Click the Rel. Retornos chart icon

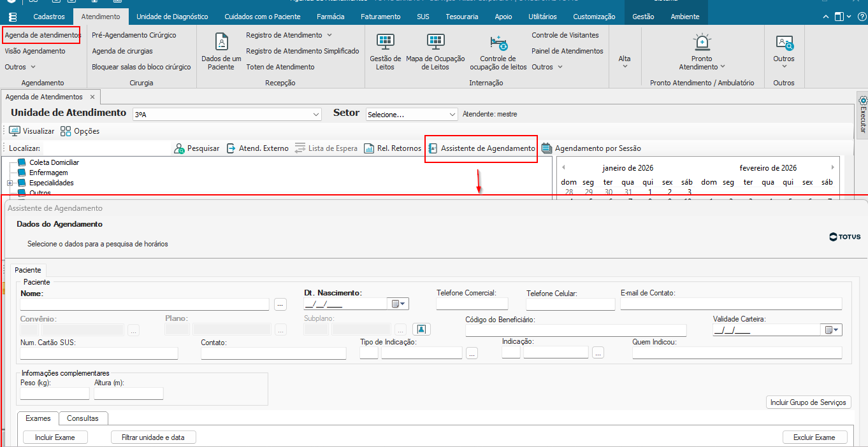pyautogui.click(x=369, y=148)
